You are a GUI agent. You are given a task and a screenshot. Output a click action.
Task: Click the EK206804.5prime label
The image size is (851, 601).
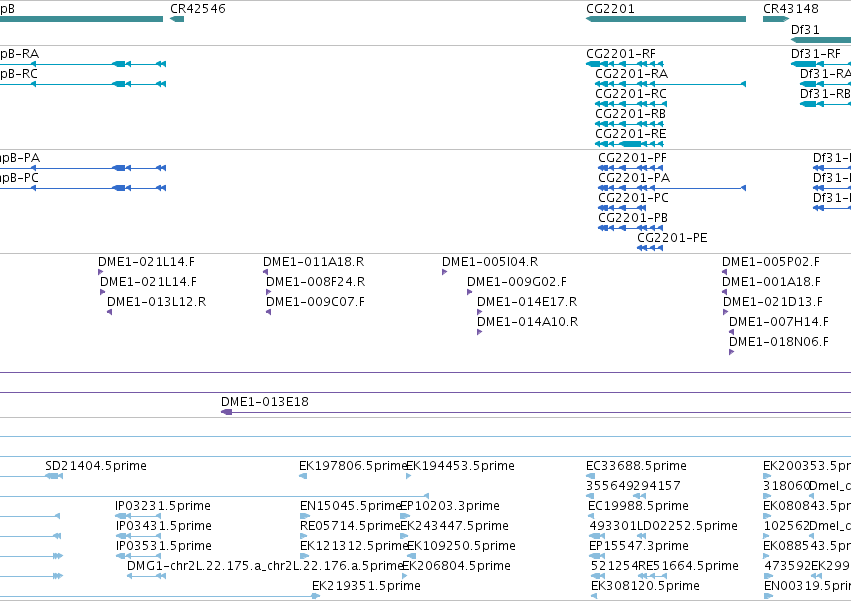[x=456, y=566]
